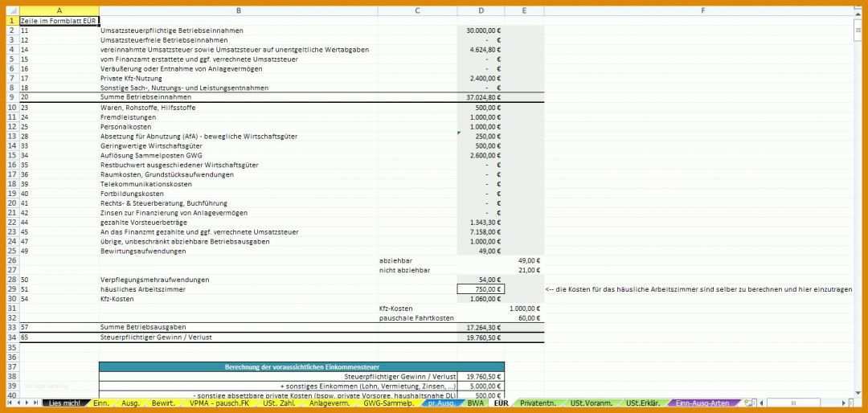Select cell 'Private Kfz-Nutzung'
The width and height of the screenshot is (868, 413).
tap(239, 78)
